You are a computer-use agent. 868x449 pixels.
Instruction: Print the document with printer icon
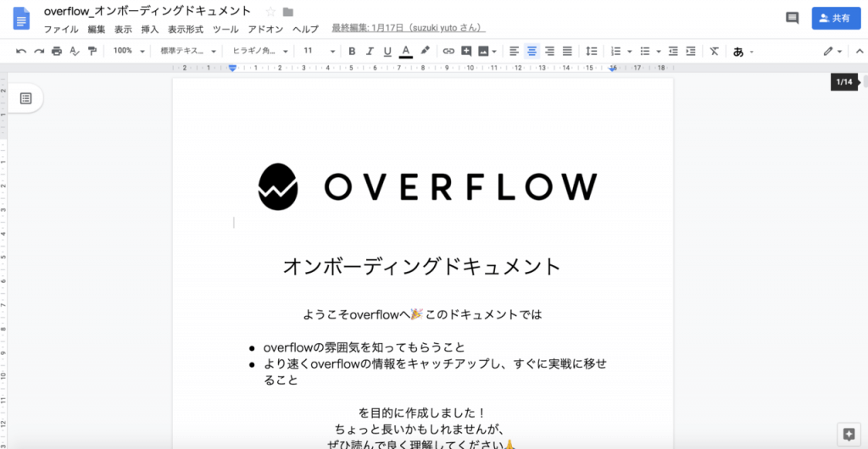(57, 52)
